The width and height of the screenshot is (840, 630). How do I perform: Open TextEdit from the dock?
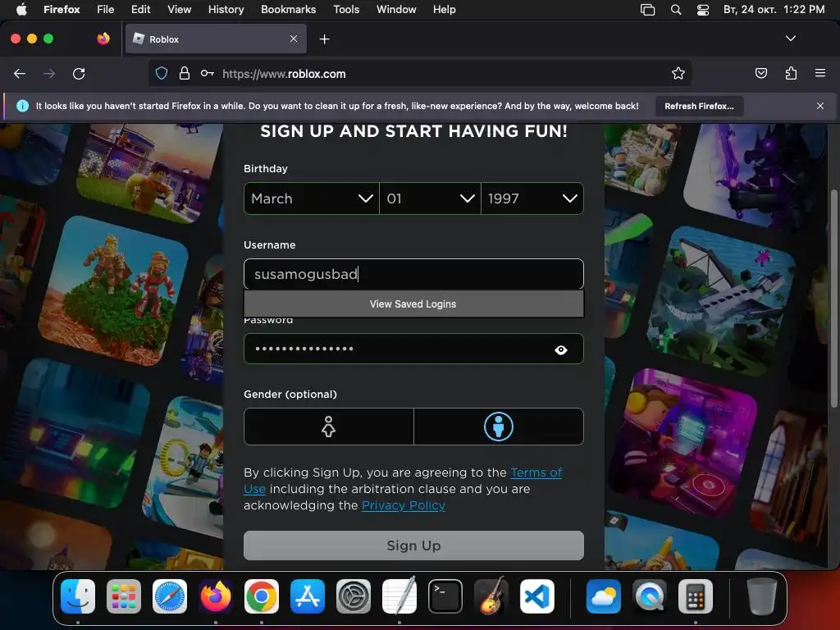(x=399, y=596)
